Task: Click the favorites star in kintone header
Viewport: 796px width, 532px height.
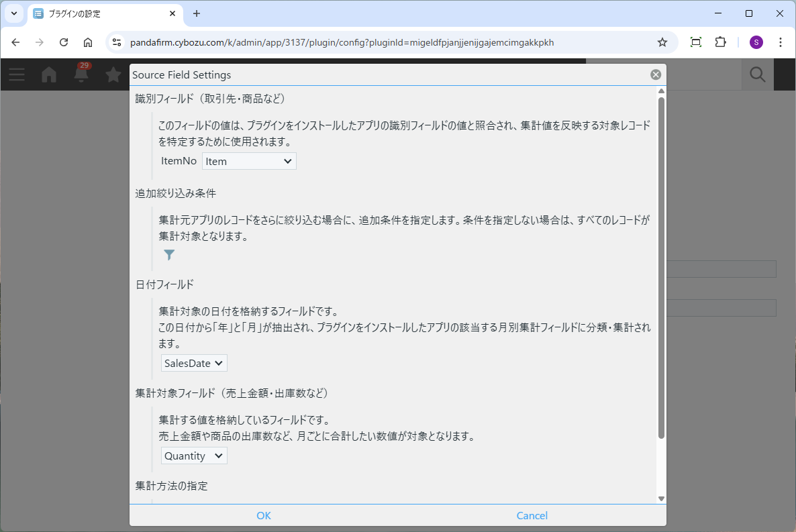Action: pos(113,75)
